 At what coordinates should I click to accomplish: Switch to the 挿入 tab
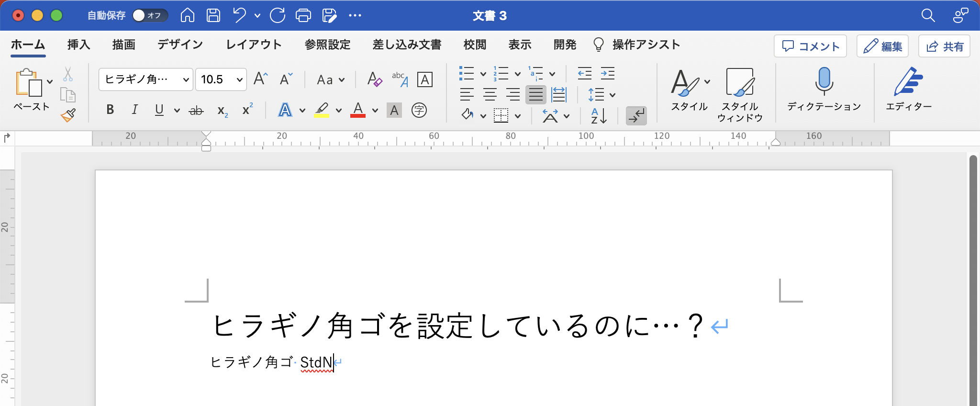[x=78, y=45]
